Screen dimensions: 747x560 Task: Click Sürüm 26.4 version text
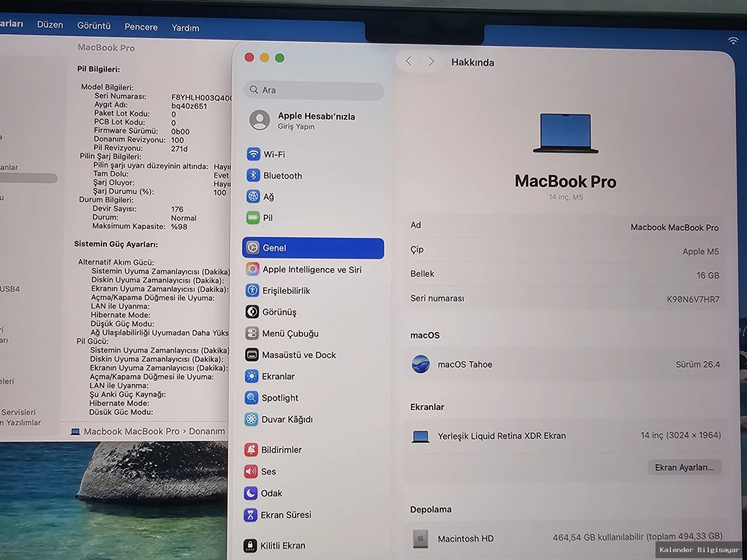click(x=698, y=364)
